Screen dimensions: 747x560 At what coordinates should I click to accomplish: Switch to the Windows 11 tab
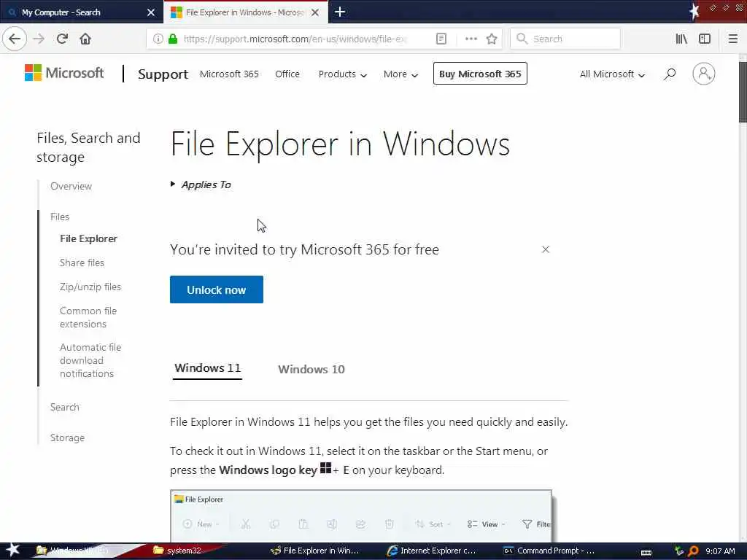(207, 368)
